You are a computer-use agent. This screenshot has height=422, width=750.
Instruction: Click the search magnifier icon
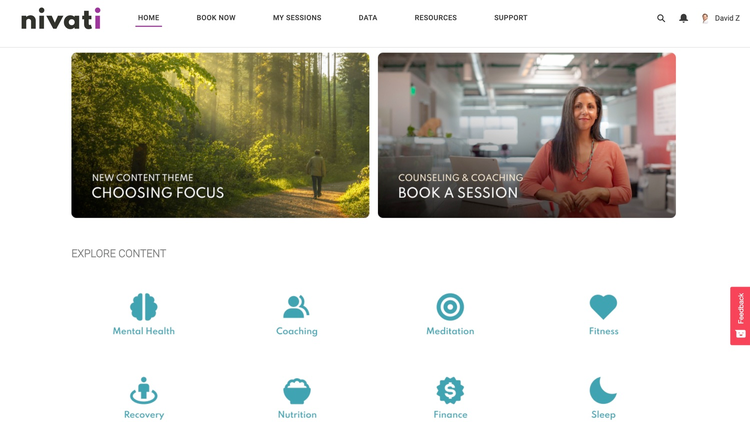pos(661,18)
